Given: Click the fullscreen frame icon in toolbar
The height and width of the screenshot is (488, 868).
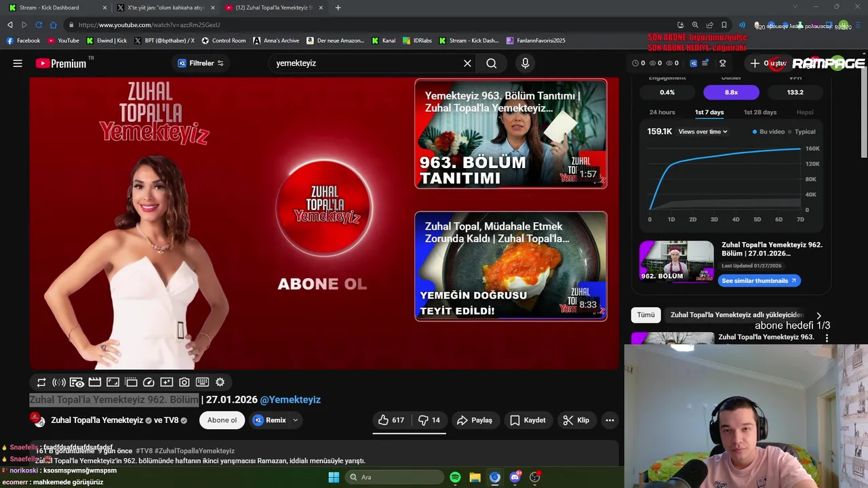Looking at the screenshot, I should coord(113,382).
